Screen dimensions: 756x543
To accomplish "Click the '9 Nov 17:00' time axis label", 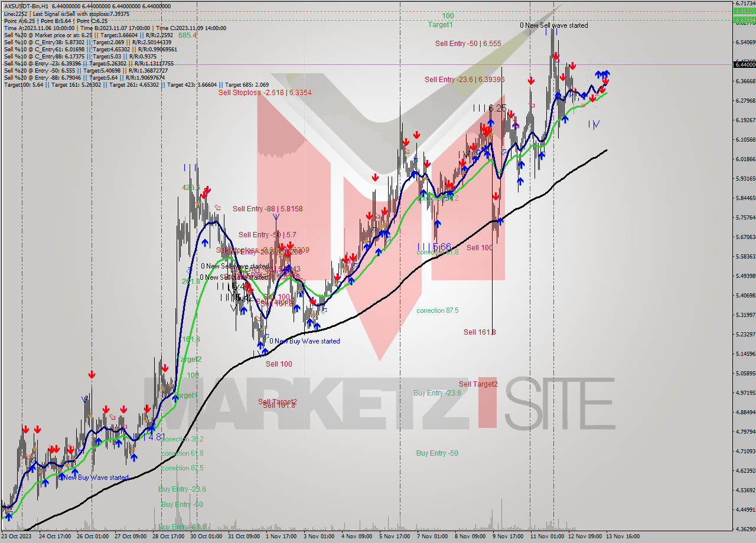I will (508, 537).
